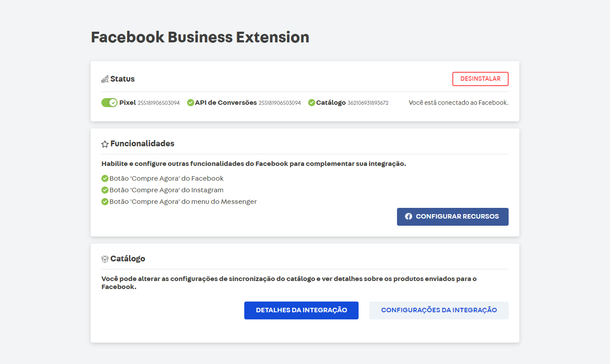Click the green check beside Catálogo status
The image size is (610, 364).
pos(312,103)
